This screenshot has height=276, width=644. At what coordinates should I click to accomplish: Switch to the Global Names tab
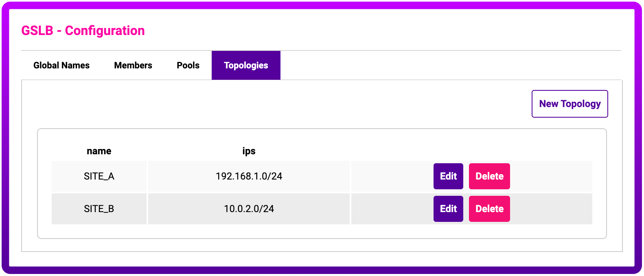point(61,66)
